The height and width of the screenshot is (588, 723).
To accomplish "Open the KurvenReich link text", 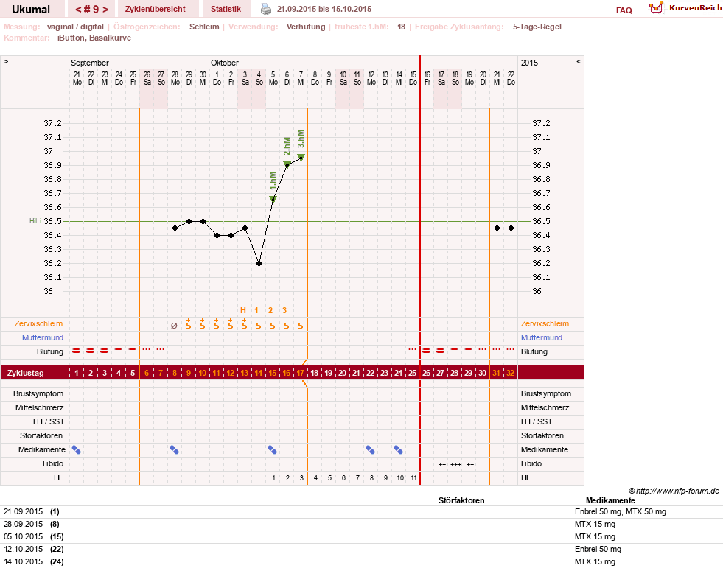I will [695, 8].
